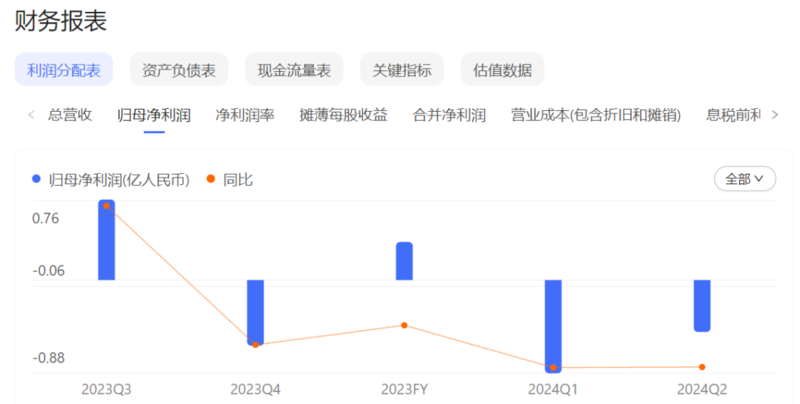Click the -0.06 y-axis value

pos(48,271)
